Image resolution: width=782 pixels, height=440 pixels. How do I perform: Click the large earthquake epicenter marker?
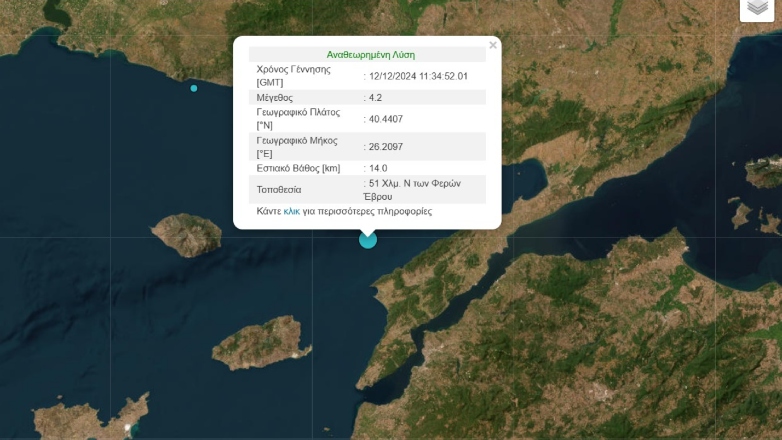(x=368, y=239)
